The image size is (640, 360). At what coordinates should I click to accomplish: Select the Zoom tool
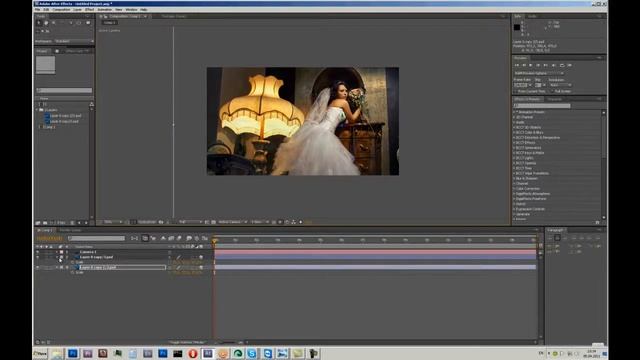(53, 23)
